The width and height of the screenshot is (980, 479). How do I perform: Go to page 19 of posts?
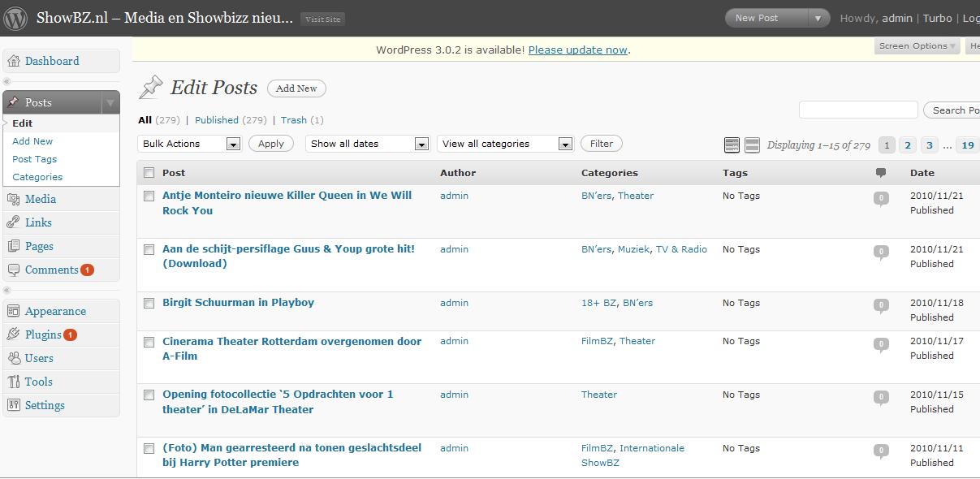click(x=967, y=145)
